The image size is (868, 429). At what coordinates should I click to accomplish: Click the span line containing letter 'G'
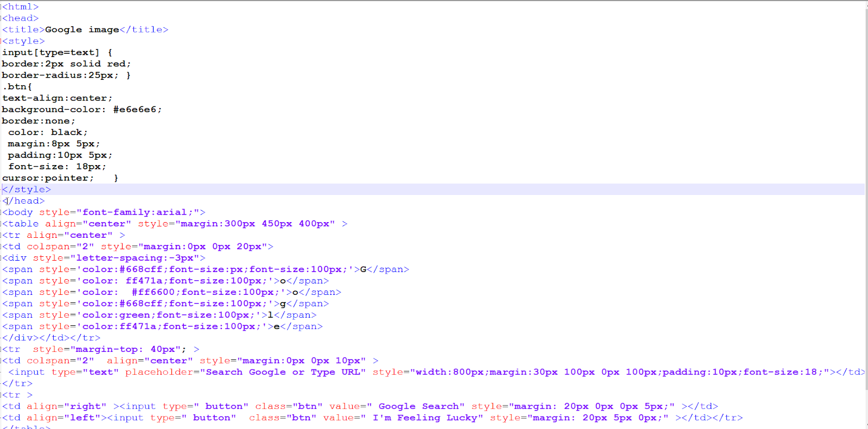[x=206, y=269]
